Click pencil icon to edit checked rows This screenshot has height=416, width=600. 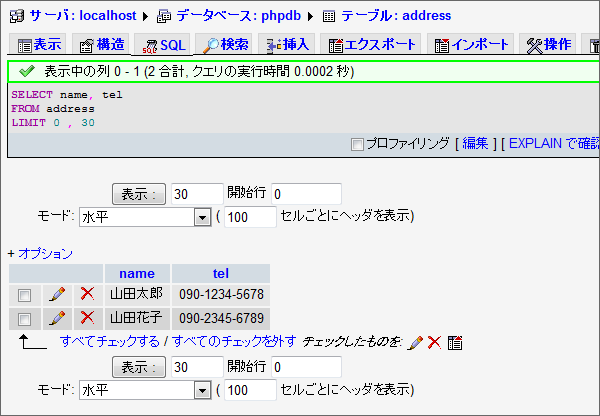(x=415, y=343)
